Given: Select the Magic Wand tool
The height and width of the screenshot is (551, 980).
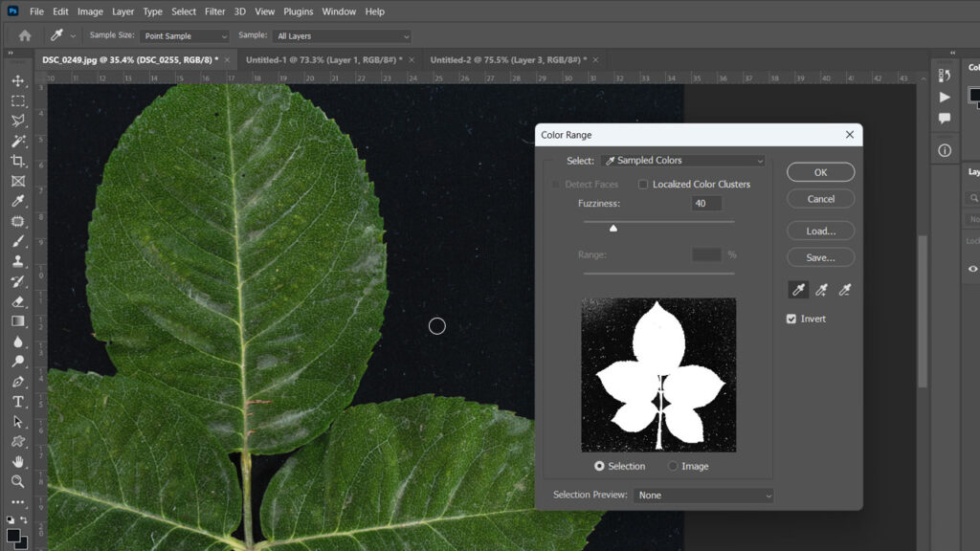Looking at the screenshot, I should pos(17,141).
